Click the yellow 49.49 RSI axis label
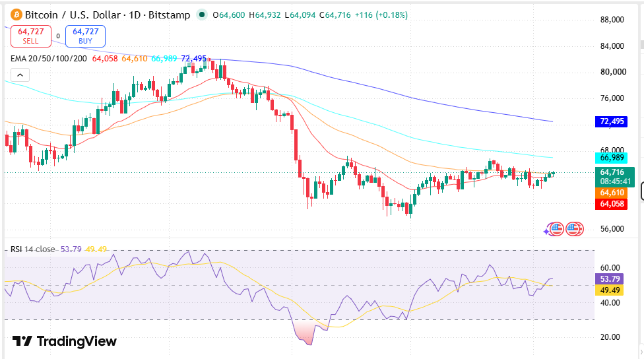This screenshot has height=359, width=644. coord(610,290)
